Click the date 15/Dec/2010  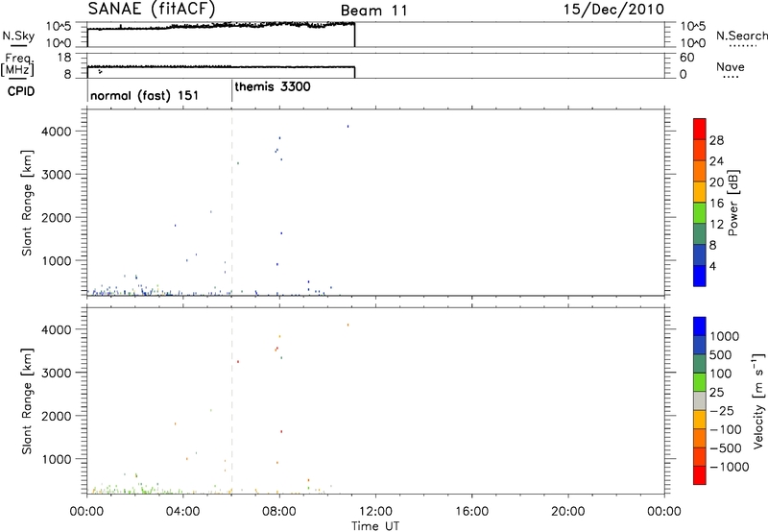613,10
